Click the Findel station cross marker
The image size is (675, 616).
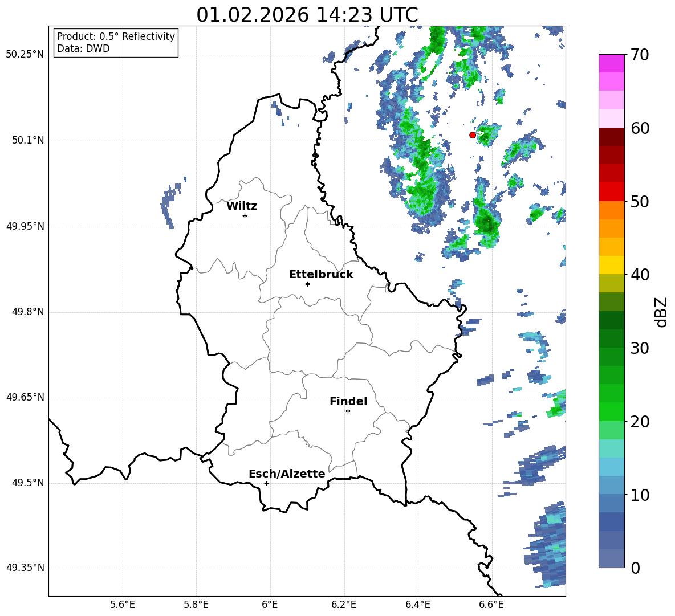348,411
